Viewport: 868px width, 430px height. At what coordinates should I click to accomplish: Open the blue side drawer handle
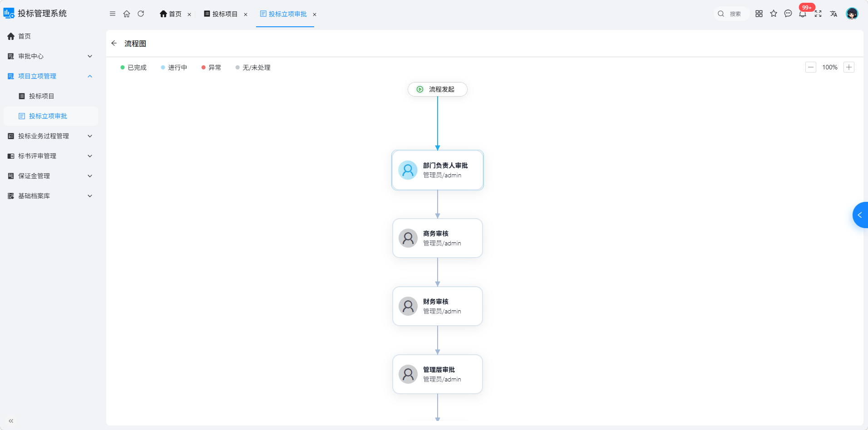[860, 215]
